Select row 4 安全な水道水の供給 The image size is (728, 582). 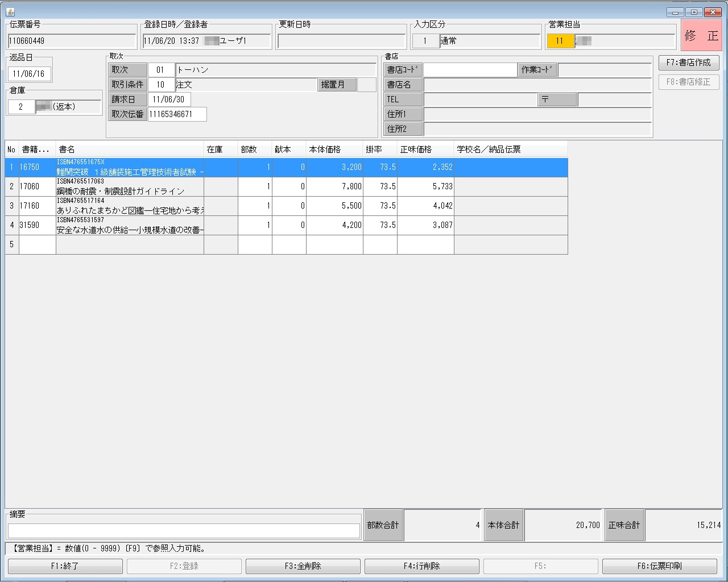[x=130, y=226]
